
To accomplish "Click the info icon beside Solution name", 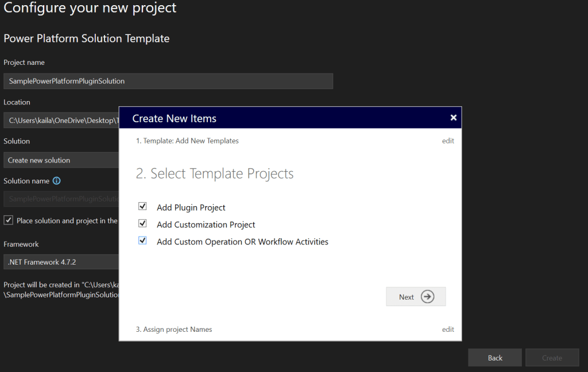I will point(56,181).
